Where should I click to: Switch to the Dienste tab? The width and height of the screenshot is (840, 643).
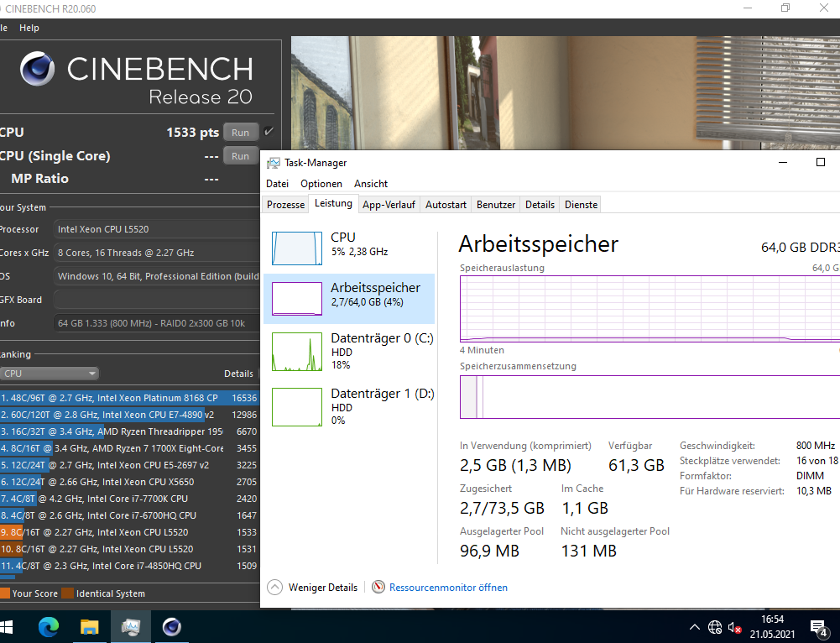pos(581,205)
